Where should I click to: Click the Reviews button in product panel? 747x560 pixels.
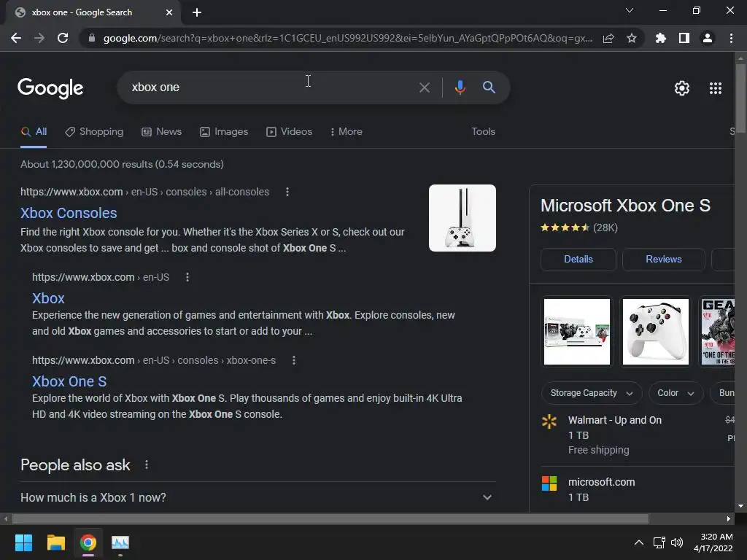664,260
